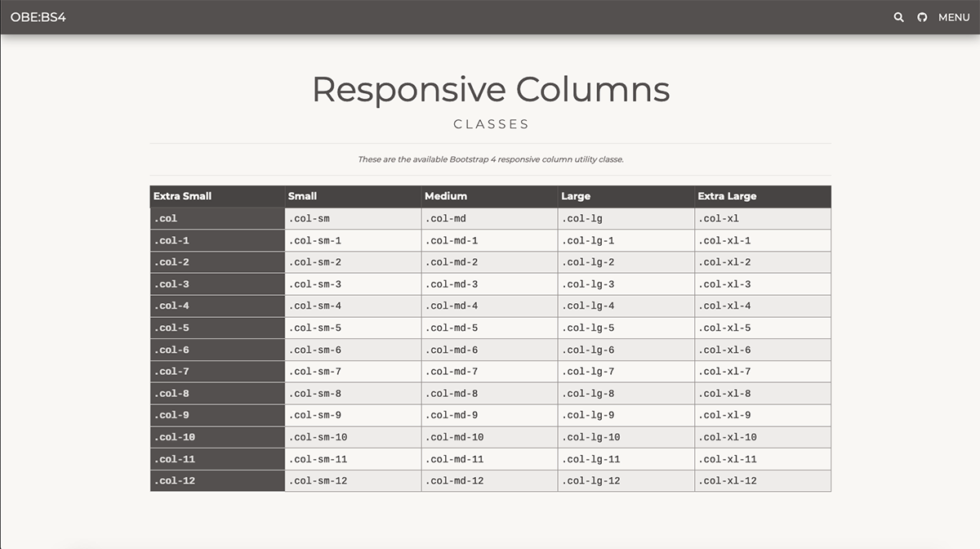Click the .col-lg-8 cell
The width and height of the screenshot is (980, 549).
point(626,393)
